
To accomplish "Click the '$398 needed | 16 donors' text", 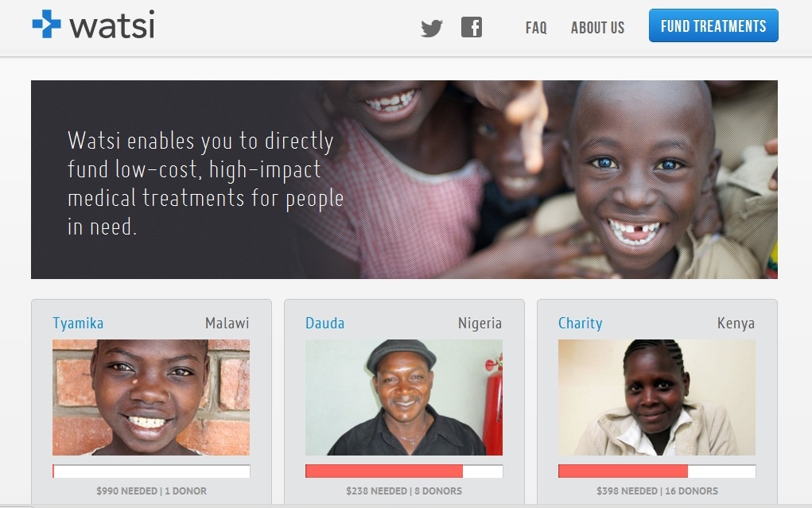I will pos(657,491).
